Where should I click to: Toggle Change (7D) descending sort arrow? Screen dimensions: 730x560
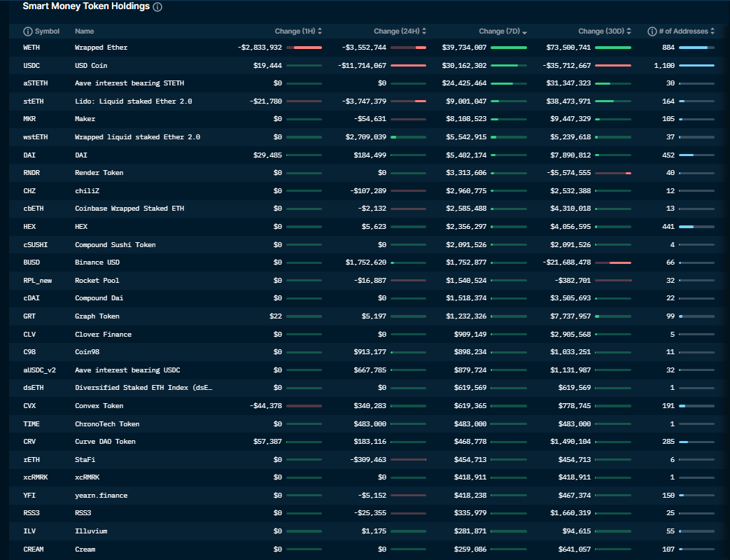(525, 32)
